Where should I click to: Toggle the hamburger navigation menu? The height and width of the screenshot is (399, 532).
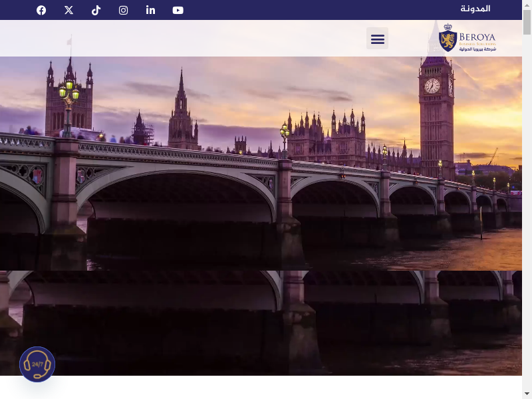[x=377, y=39]
